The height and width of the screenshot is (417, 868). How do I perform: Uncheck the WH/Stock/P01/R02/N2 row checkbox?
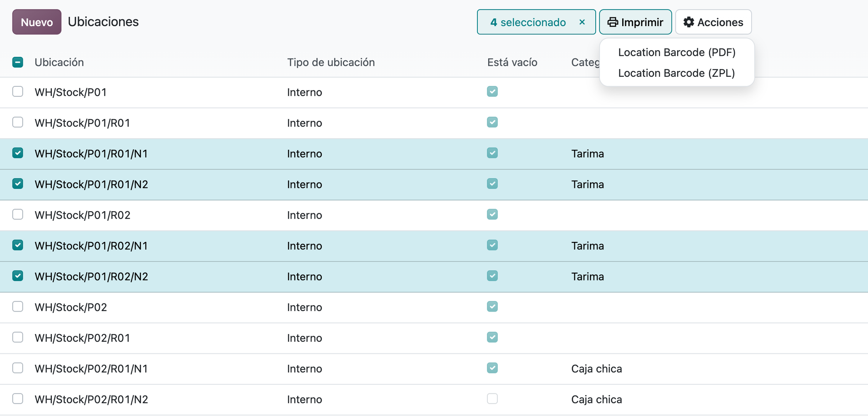coord(18,276)
